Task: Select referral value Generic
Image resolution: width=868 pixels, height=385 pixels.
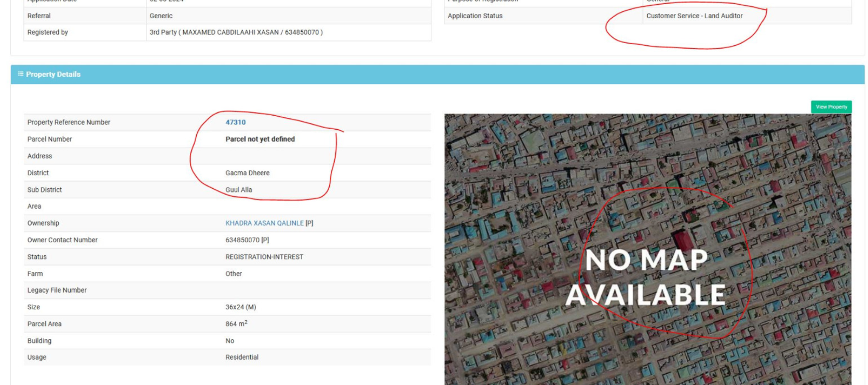Action: tap(161, 16)
